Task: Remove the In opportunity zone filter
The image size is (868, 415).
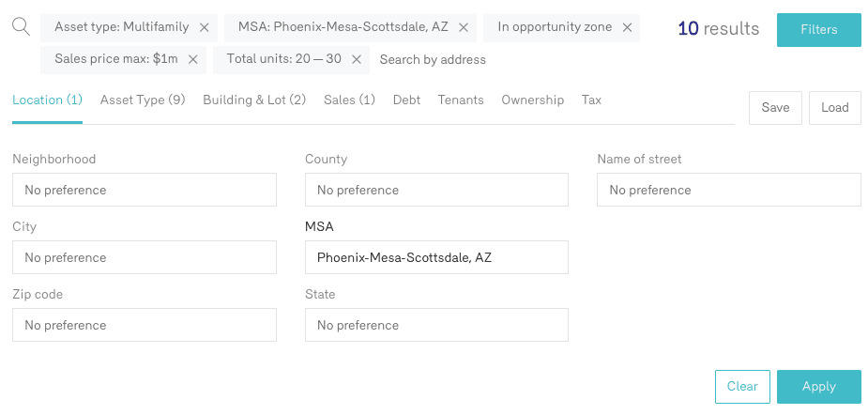Action: [x=628, y=28]
